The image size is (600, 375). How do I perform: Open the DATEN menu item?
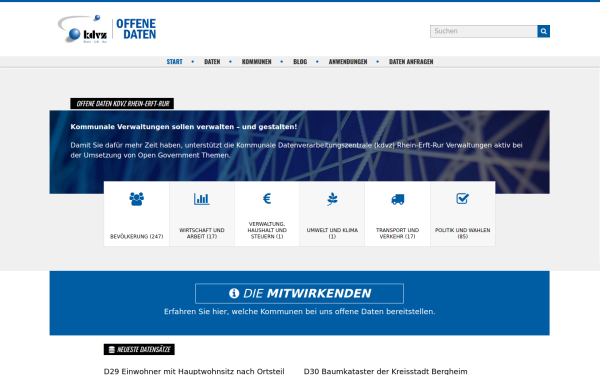pyautogui.click(x=212, y=62)
